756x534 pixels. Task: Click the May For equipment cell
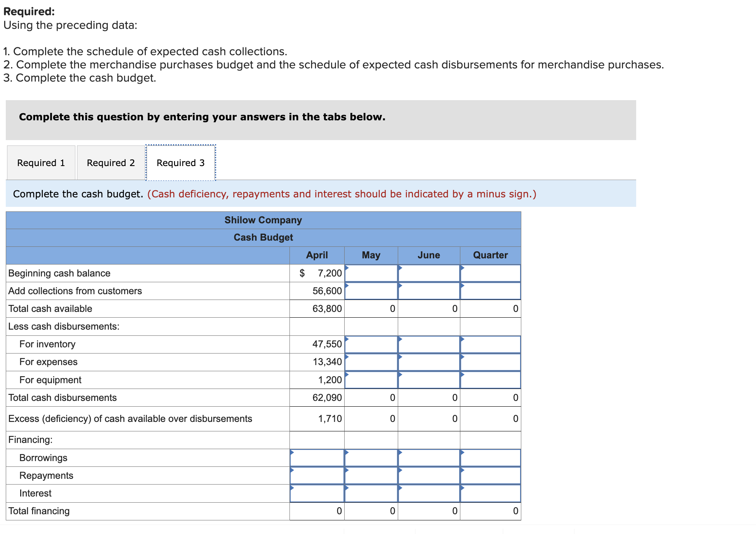(x=371, y=379)
